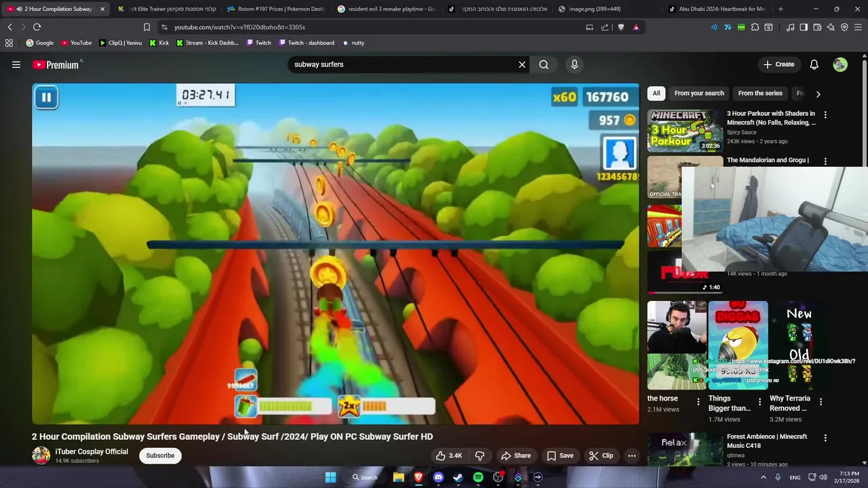This screenshot has height=488, width=868.
Task: Open options for 3 Hour Parkour video
Action: tap(825, 115)
